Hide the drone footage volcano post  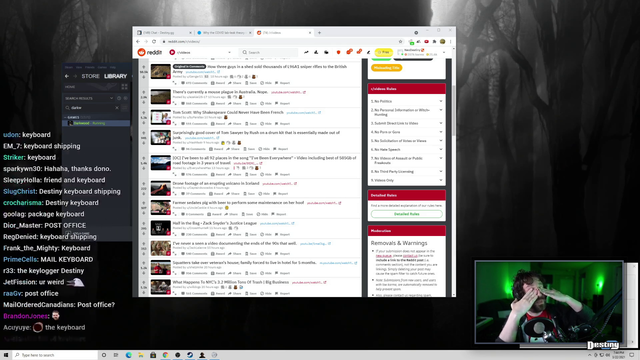[x=263, y=194]
